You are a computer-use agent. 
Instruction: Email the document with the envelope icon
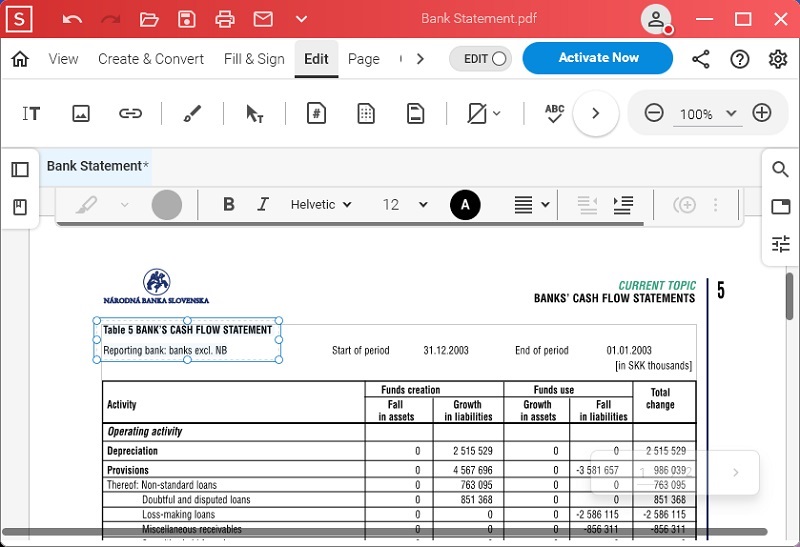[263, 19]
